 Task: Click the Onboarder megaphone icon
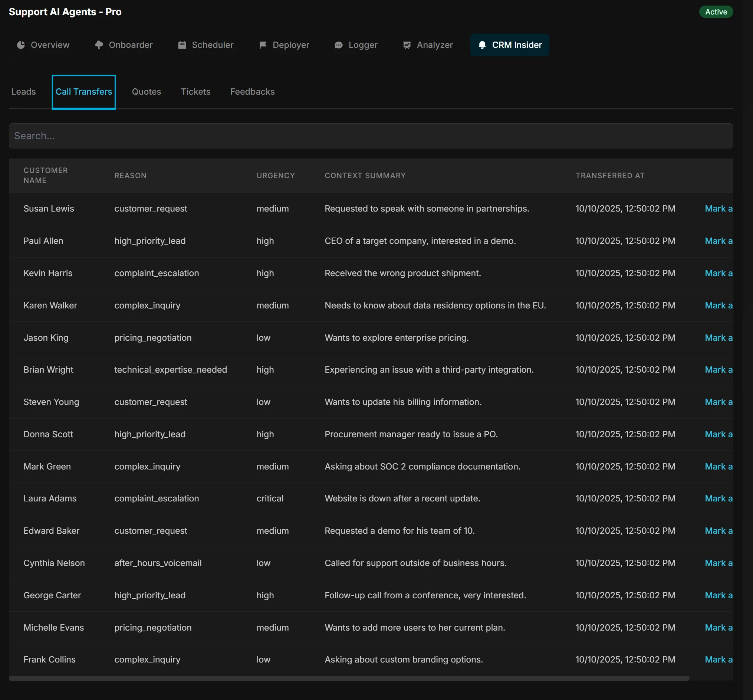pyautogui.click(x=99, y=45)
